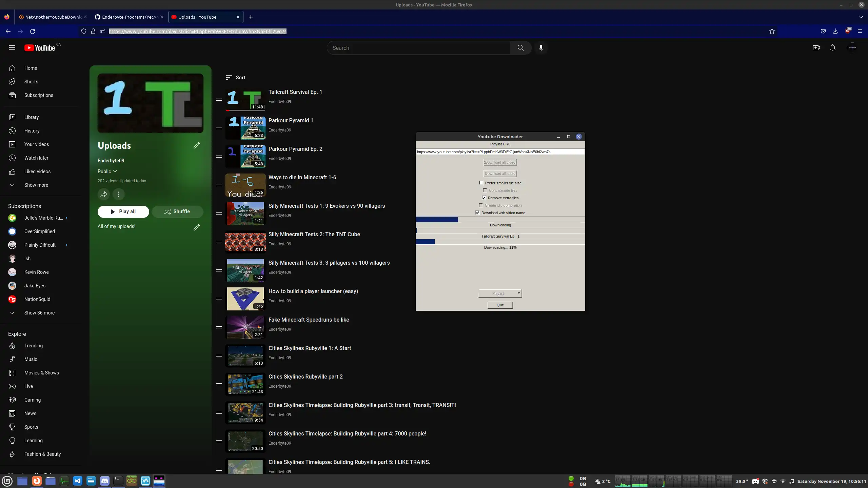This screenshot has height=488, width=868.
Task: Click the playlist URL input field
Action: point(499,152)
